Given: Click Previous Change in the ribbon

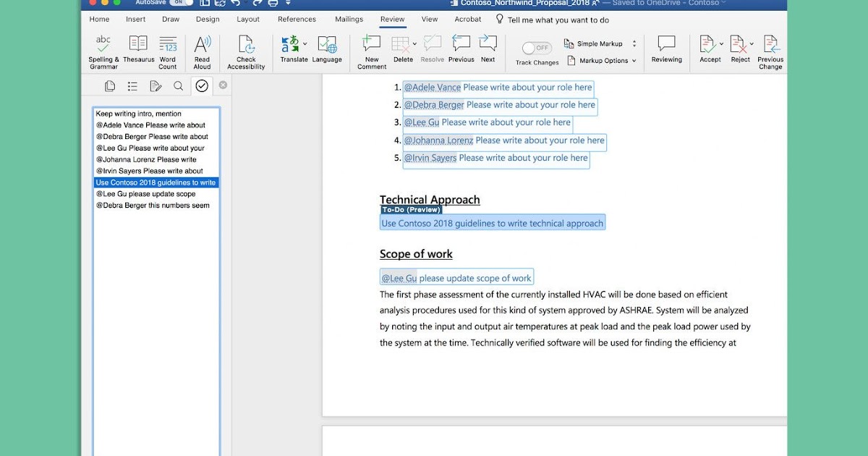Looking at the screenshot, I should [x=770, y=49].
